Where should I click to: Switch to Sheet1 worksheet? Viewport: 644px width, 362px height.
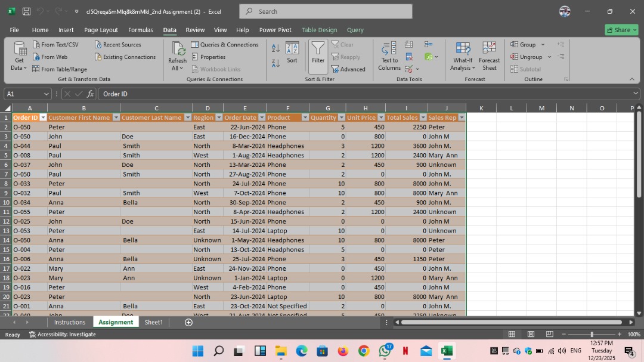[154, 322]
